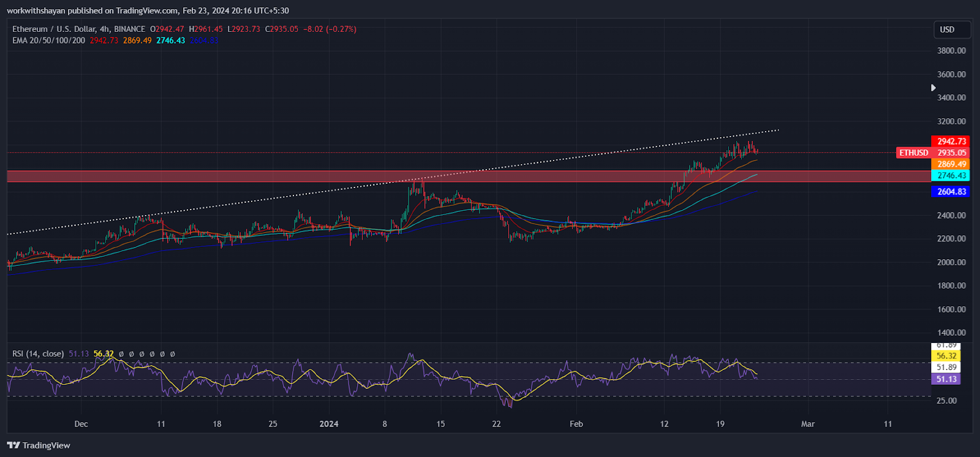Click the 25.00 RSI scale label
980x457 pixels.
[946, 401]
